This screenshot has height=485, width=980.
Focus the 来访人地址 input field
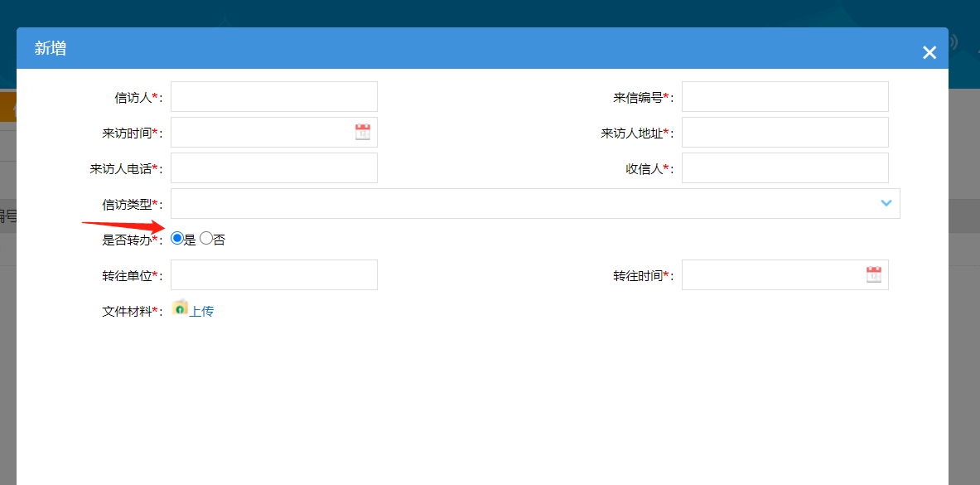tap(784, 132)
